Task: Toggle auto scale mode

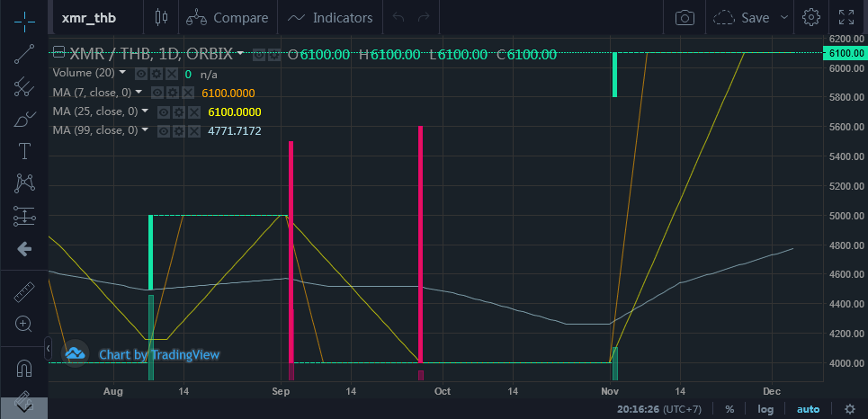Action: 808,410
